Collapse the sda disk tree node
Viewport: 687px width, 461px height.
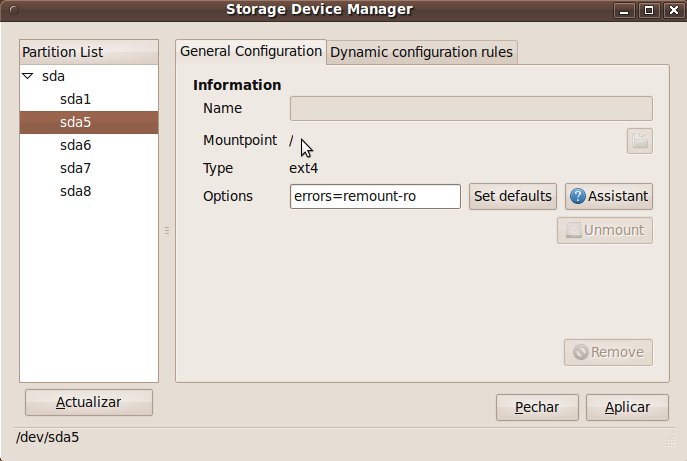click(x=28, y=76)
